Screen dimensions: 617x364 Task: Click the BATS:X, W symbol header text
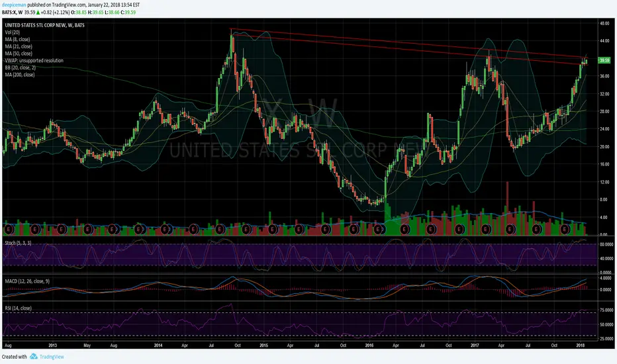[x=12, y=12]
